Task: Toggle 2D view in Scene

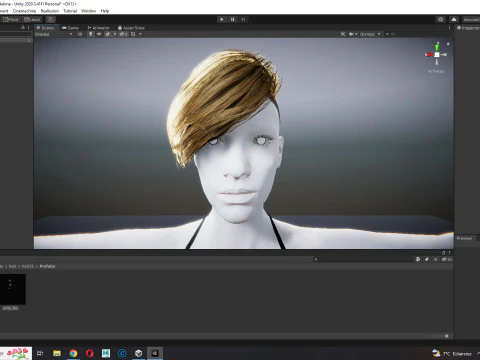Action: click(80, 34)
